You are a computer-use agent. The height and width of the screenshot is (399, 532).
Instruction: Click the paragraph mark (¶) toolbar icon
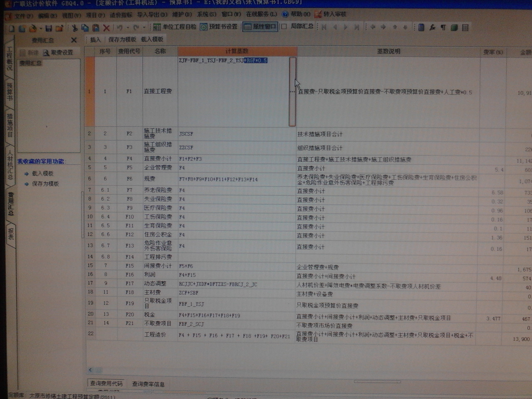443,27
